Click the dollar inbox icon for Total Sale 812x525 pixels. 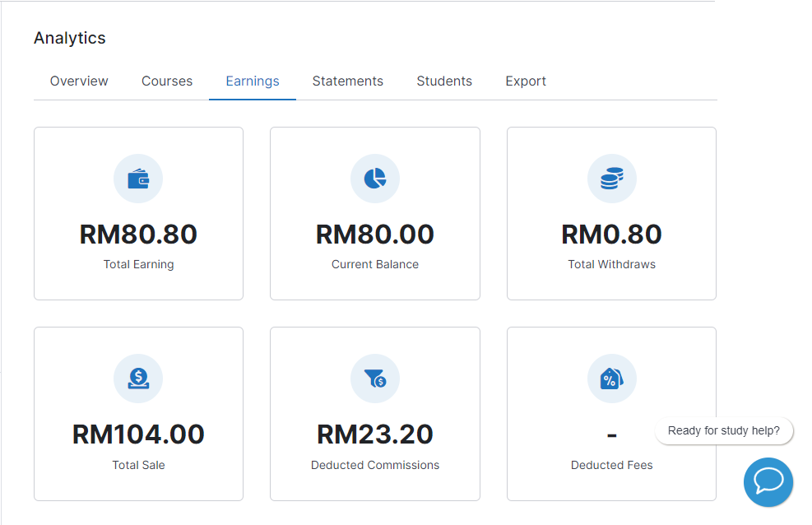pos(138,379)
